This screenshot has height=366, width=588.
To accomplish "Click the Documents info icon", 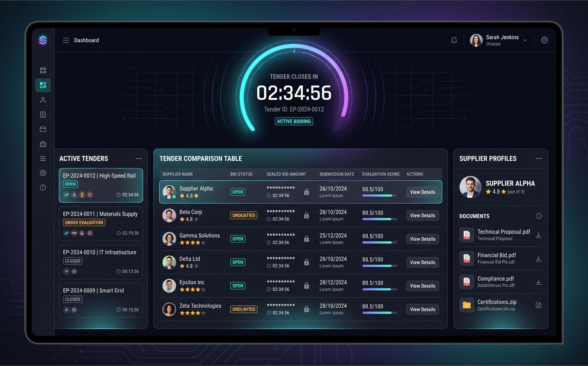I will coord(539,216).
